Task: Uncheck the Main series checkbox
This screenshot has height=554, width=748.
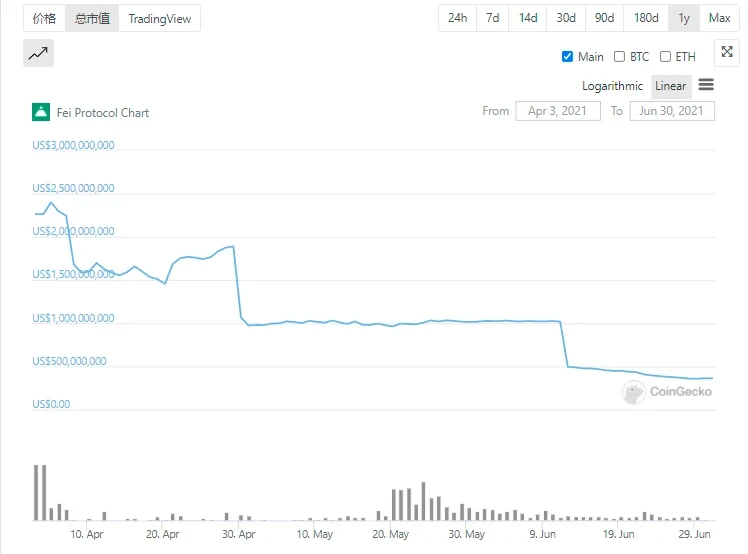Action: coord(568,57)
